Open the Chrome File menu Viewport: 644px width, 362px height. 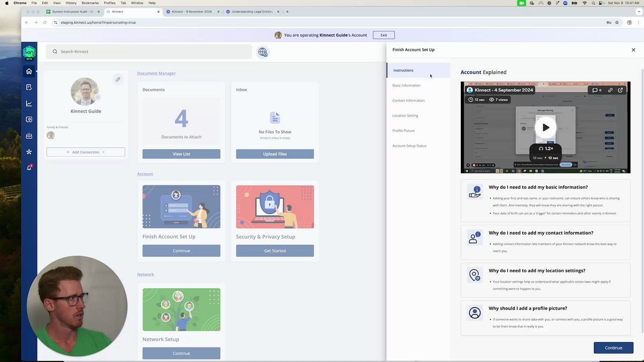click(x=34, y=3)
